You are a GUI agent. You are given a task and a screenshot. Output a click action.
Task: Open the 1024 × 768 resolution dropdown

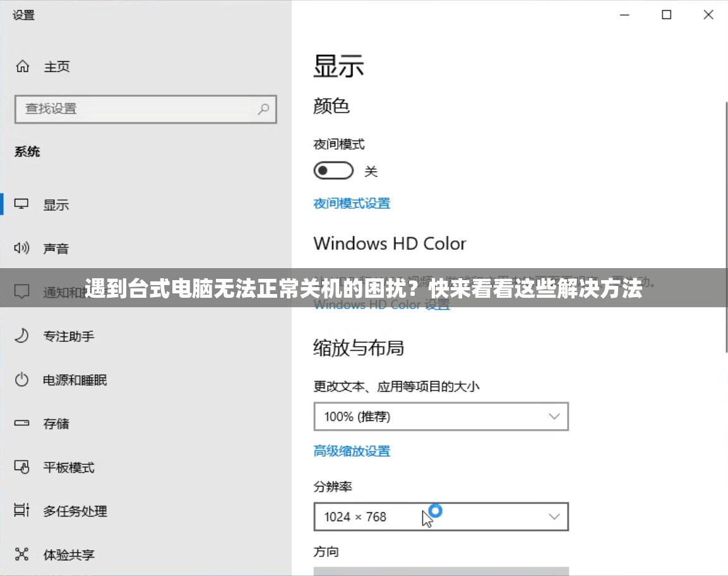(441, 517)
